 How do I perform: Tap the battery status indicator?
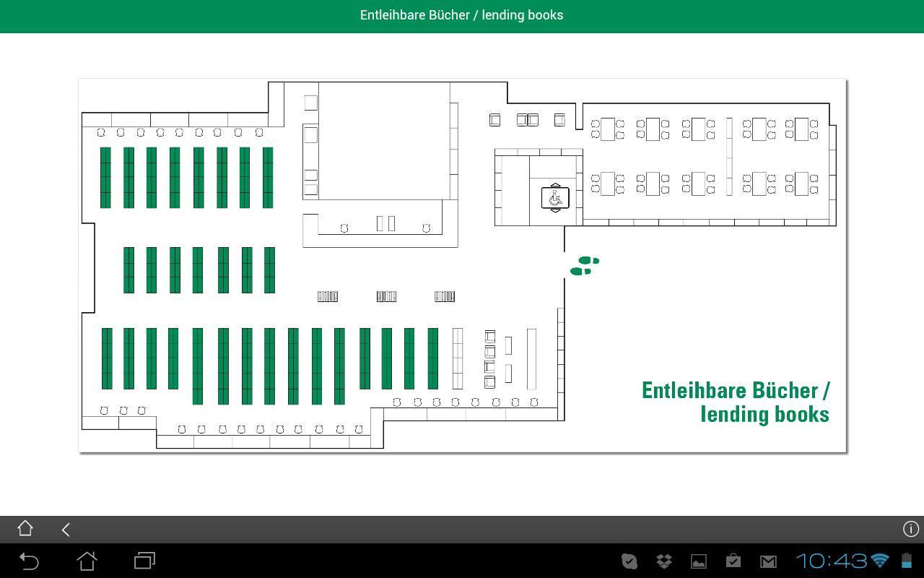pyautogui.click(x=907, y=561)
